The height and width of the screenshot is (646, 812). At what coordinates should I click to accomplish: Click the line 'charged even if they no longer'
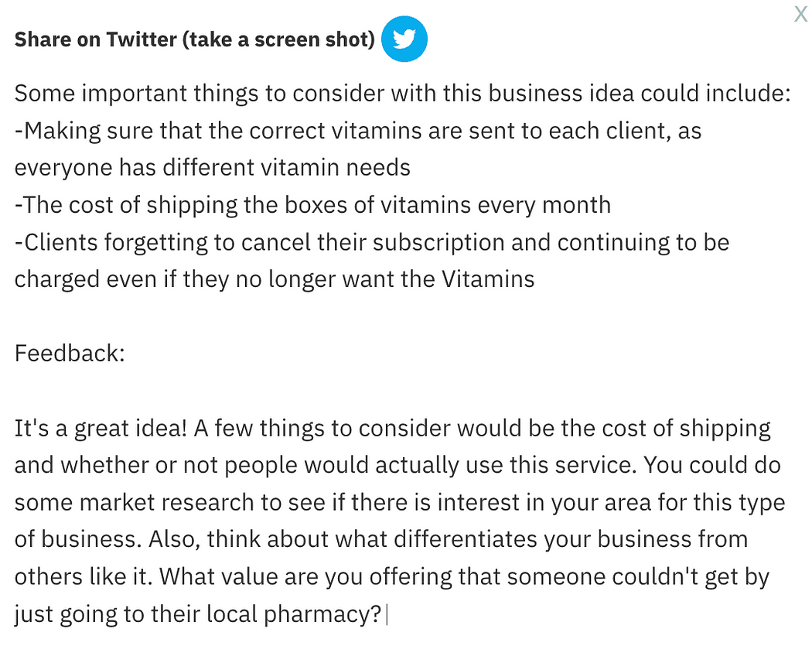(275, 280)
